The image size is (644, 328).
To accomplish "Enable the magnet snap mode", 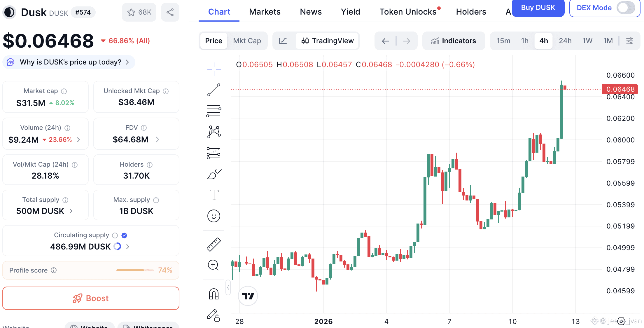I will pyautogui.click(x=214, y=294).
